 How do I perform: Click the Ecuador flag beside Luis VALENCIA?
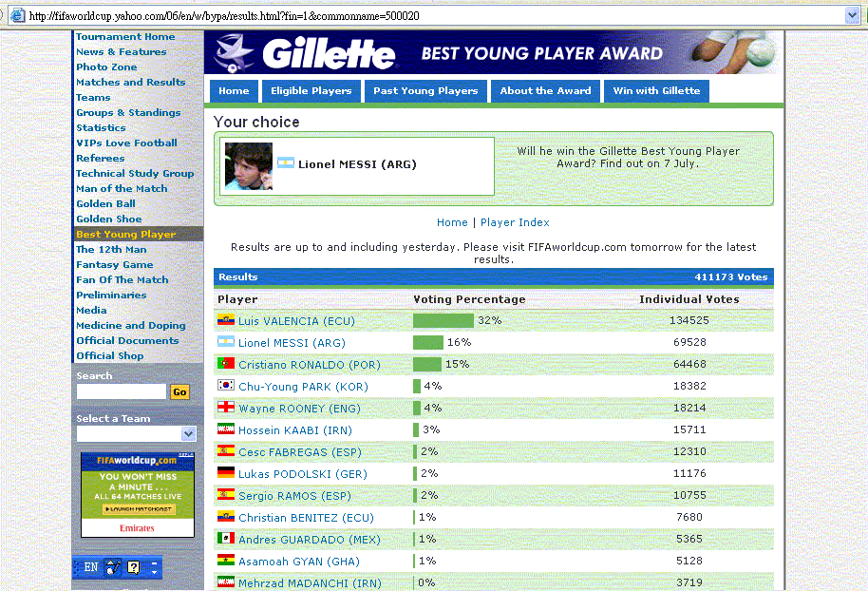coord(226,320)
